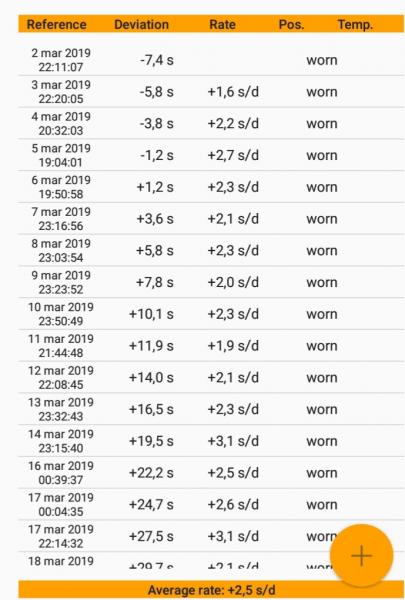The height and width of the screenshot is (600, 405).
Task: Select the 14 mar 2019 row with +19,5 s
Action: point(211,441)
